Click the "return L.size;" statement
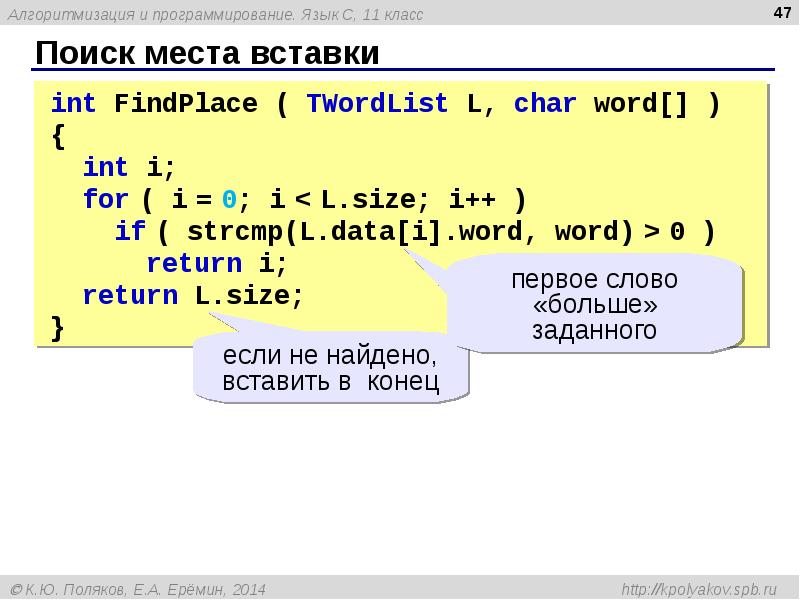 [x=192, y=295]
